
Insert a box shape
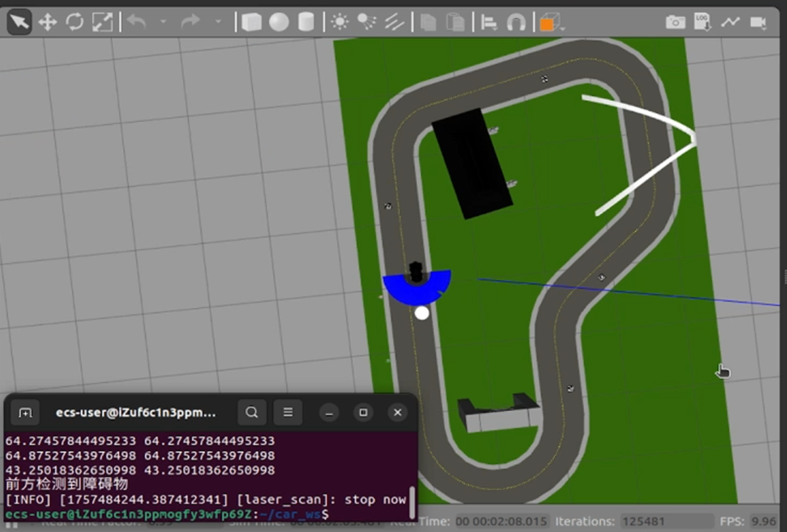pos(252,22)
